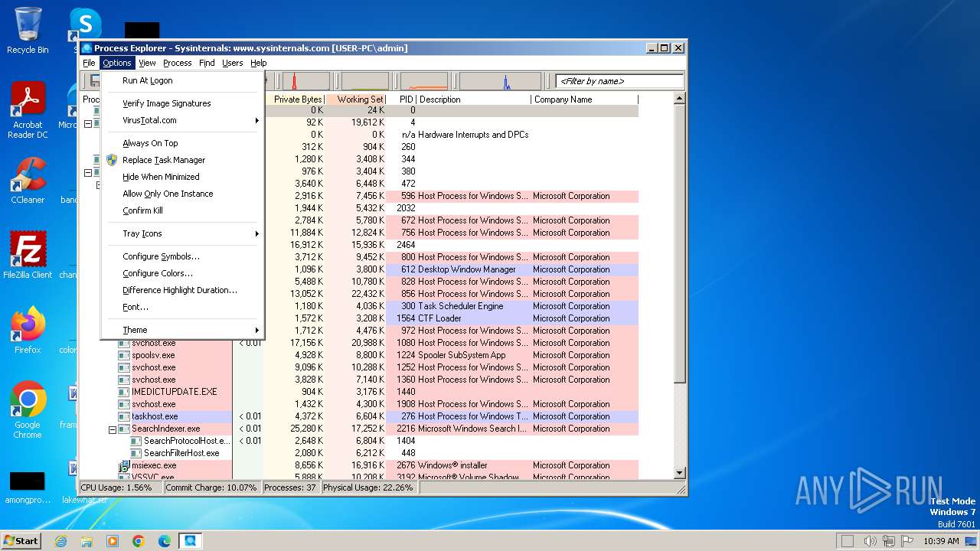The image size is (980, 551).
Task: Click the spoolsv.exe process icon
Action: (123, 355)
